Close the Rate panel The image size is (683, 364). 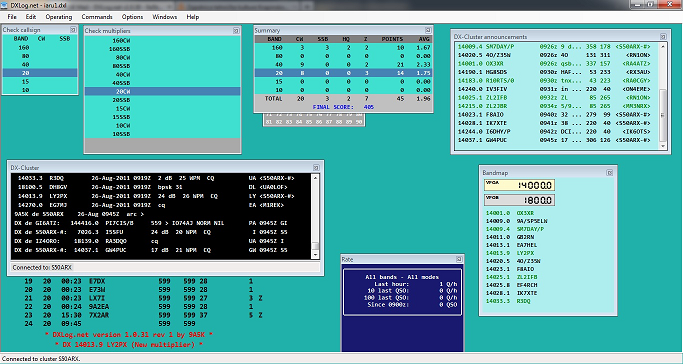(x=459, y=259)
